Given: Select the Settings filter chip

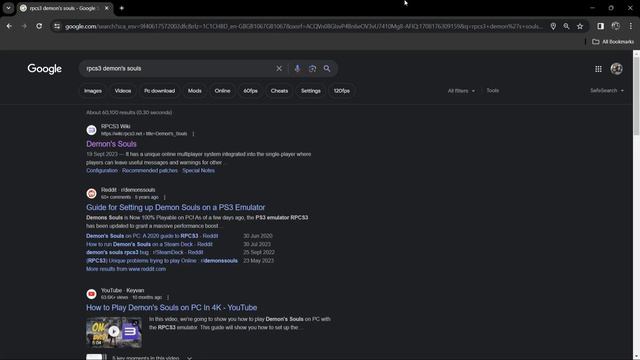Looking at the screenshot, I should pos(311,91).
